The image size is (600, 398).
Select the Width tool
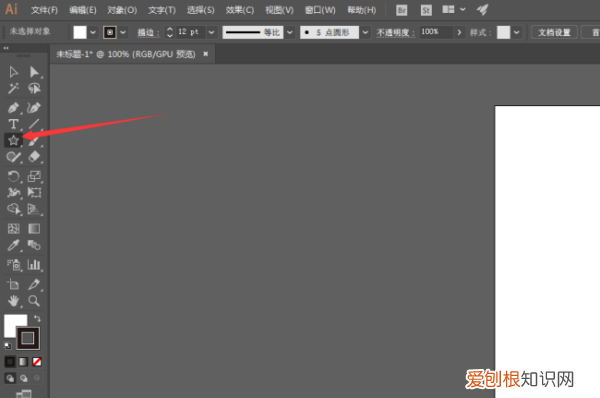(13, 192)
